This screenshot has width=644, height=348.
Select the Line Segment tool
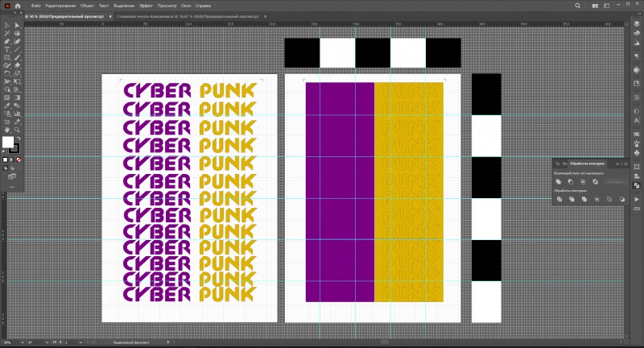pyautogui.click(x=17, y=50)
